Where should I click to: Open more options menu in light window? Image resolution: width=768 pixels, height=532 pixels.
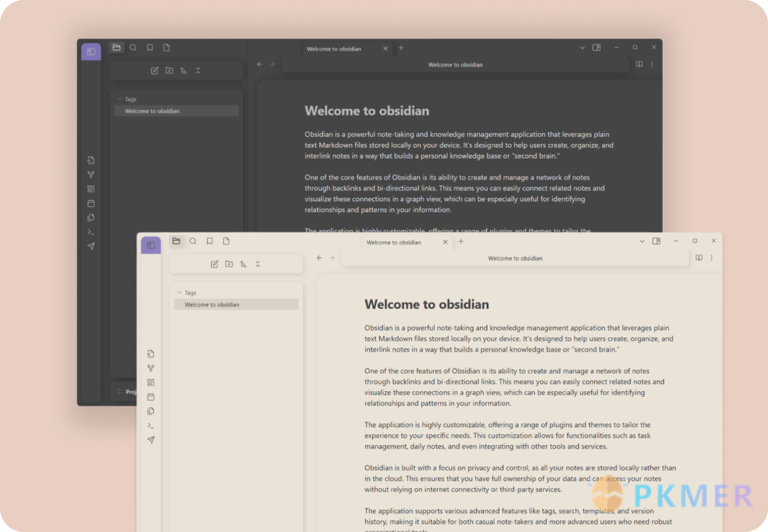tap(712, 258)
